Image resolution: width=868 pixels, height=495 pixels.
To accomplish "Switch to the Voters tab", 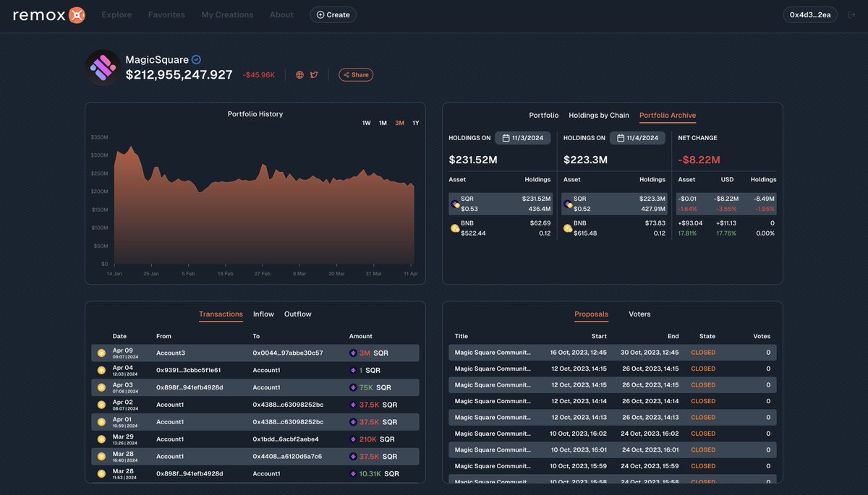I will point(639,314).
